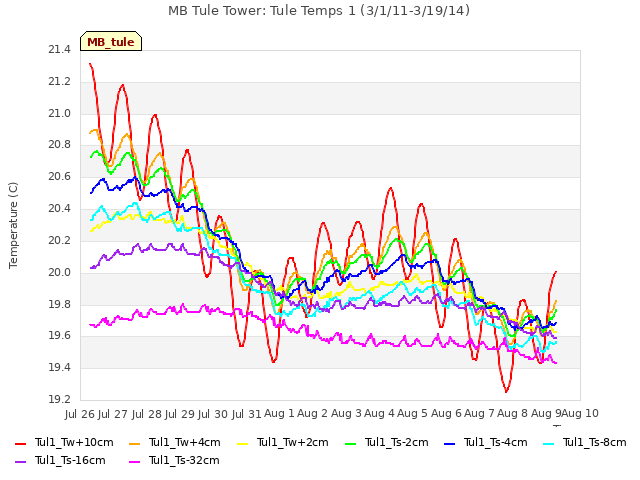Click the 20.6 y-axis tick label

(59, 177)
